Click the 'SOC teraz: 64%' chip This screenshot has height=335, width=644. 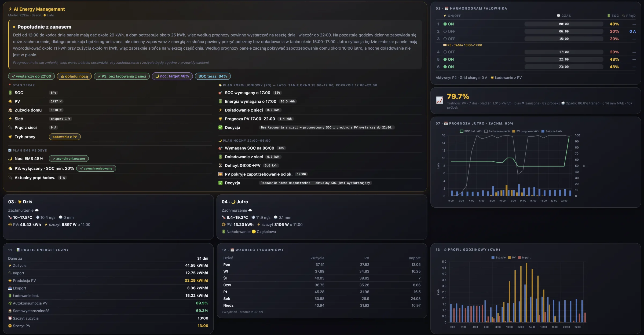coord(213,76)
